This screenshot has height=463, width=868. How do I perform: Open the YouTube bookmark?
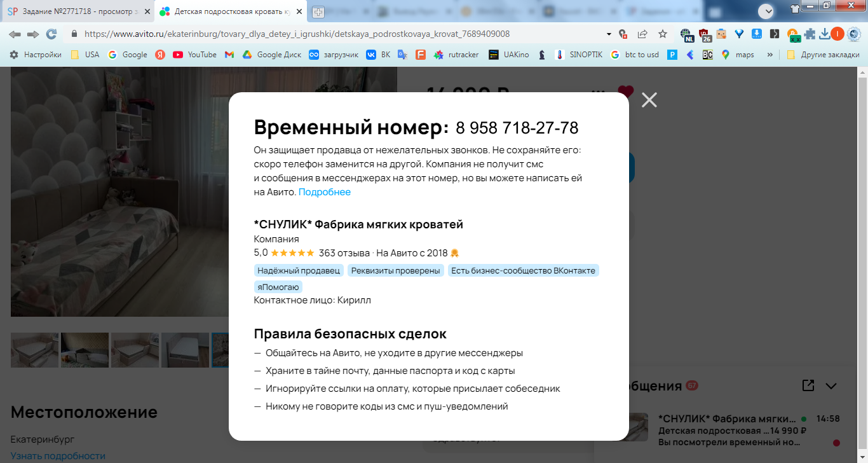pos(195,55)
